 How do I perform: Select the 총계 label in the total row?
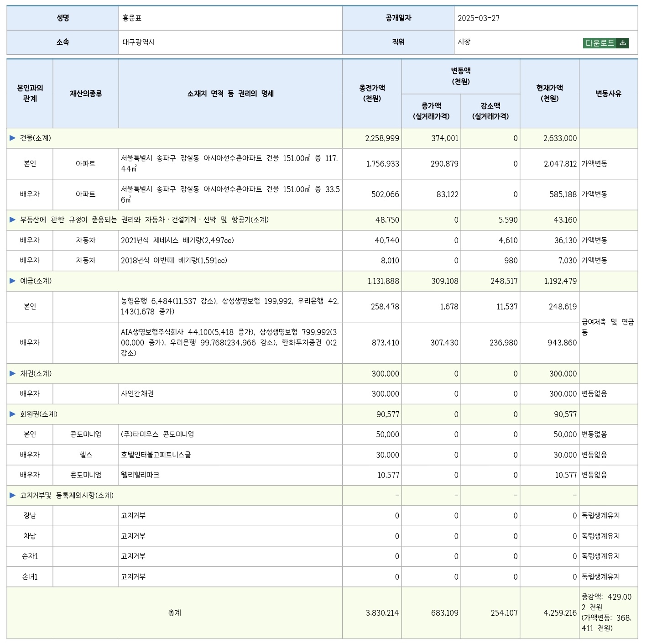click(x=175, y=613)
